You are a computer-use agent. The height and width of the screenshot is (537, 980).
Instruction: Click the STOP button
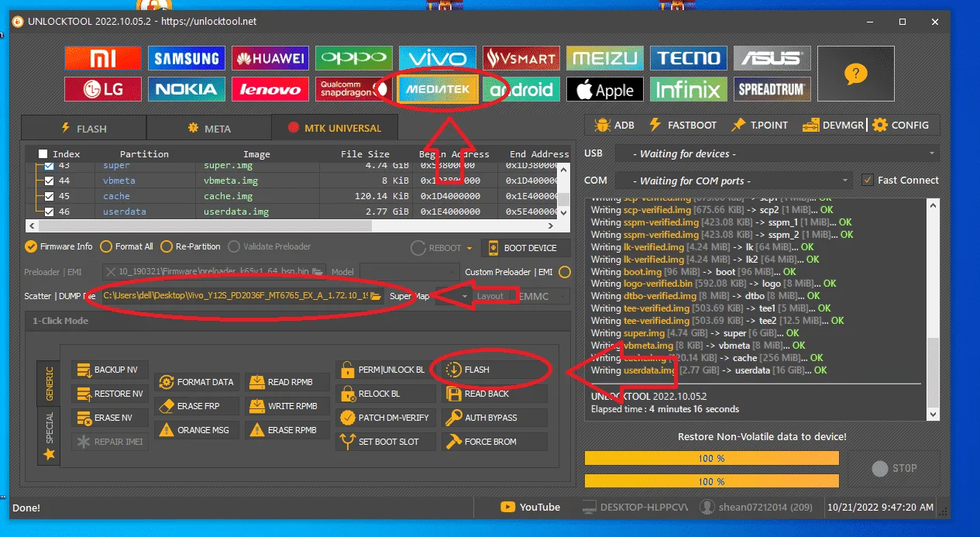[895, 468]
